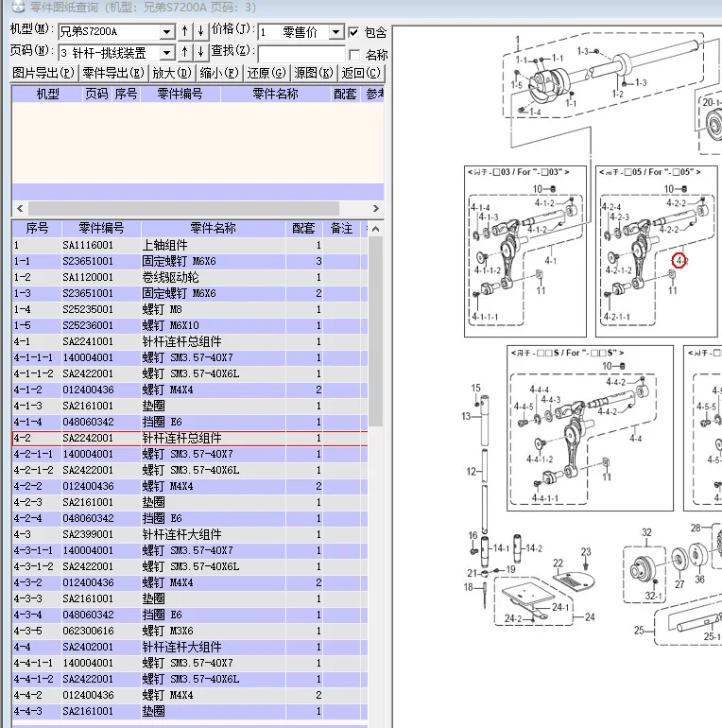Select row 1 上轴组件
This screenshot has width=722, height=728.
190,245
